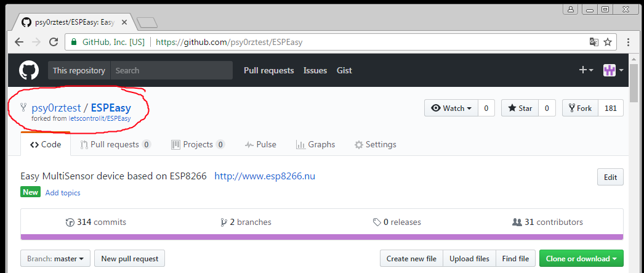Click the browser forward arrow
The width and height of the screenshot is (644, 273).
(36, 42)
